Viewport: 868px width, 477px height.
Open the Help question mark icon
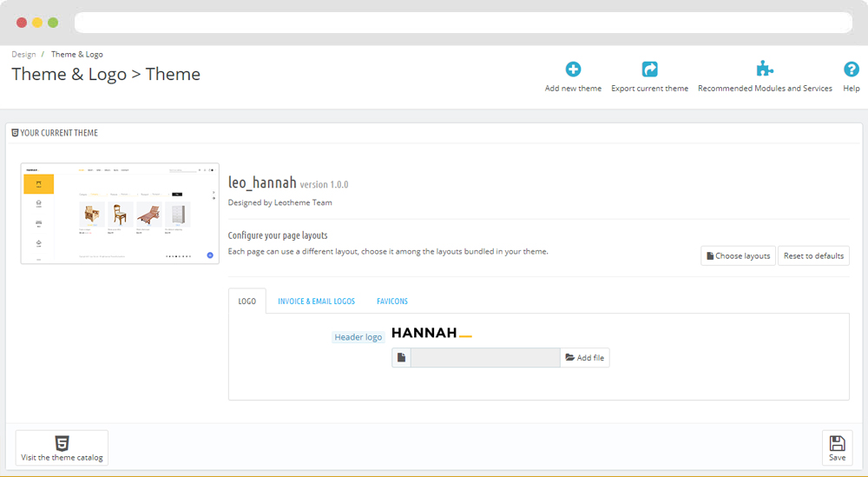point(852,70)
